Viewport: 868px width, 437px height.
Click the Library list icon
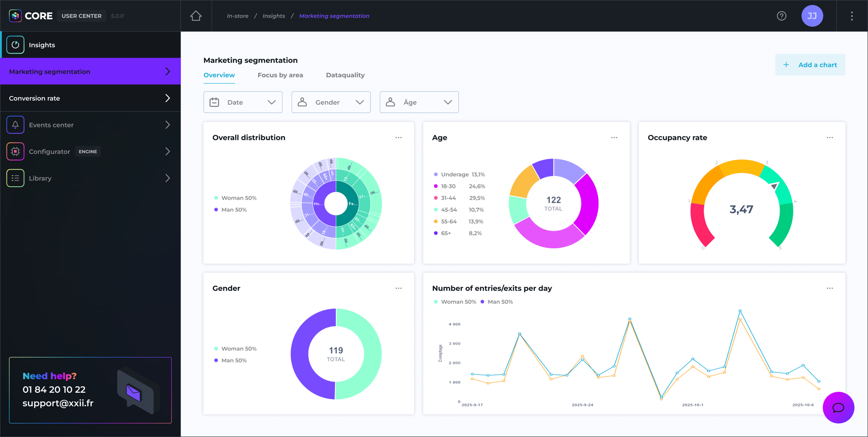pos(15,178)
